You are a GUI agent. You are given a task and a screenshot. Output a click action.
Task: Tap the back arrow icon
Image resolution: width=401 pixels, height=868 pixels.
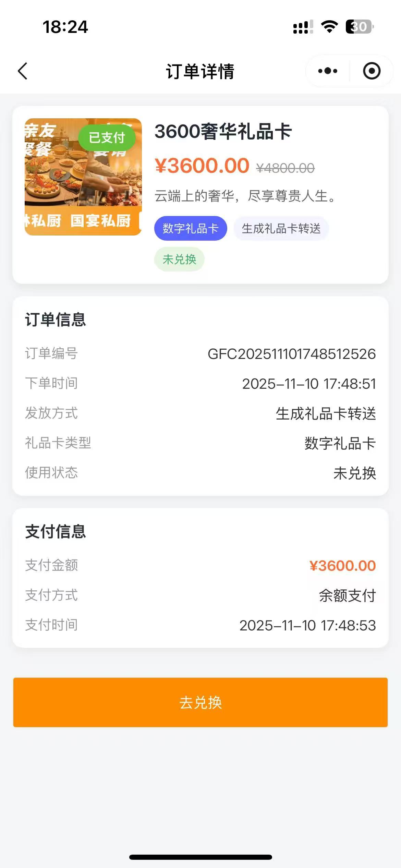[23, 71]
